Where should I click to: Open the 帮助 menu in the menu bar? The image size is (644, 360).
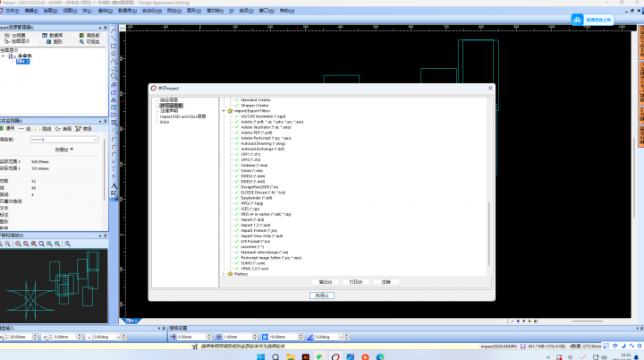point(284,10)
